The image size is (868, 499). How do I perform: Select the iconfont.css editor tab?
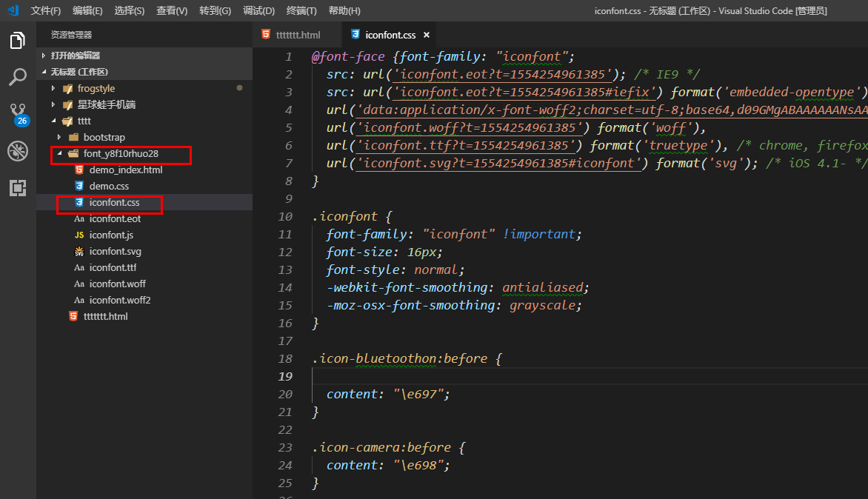tap(387, 35)
